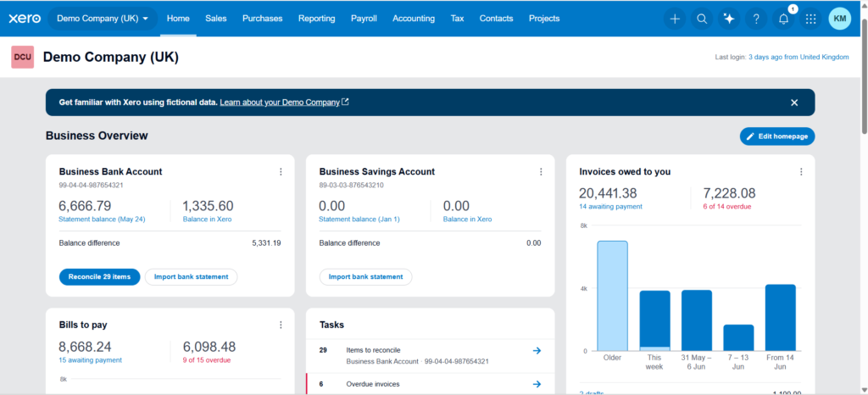Import bank statement for Business Savings Account
The image size is (868, 395).
pyautogui.click(x=365, y=276)
